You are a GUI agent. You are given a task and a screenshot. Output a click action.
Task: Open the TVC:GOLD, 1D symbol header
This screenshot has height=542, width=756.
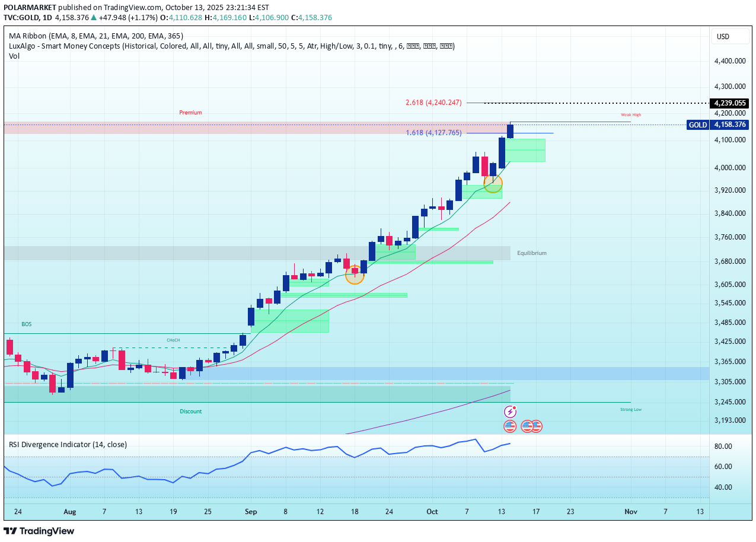(27, 18)
